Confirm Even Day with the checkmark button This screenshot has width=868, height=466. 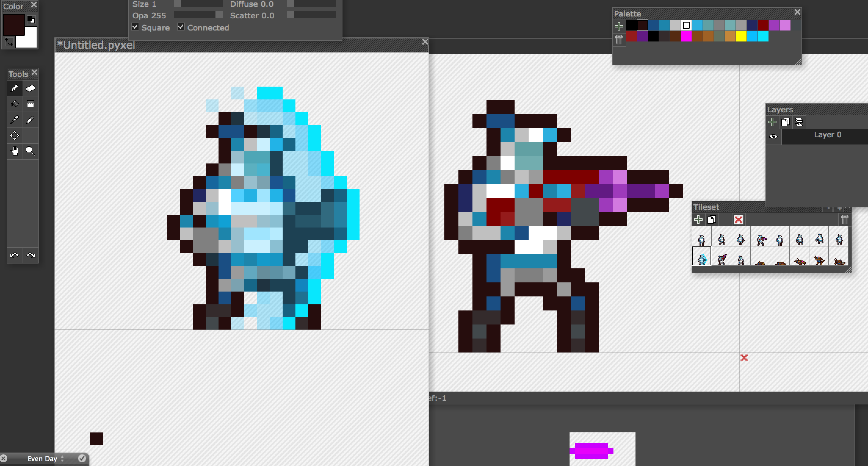tap(82, 458)
